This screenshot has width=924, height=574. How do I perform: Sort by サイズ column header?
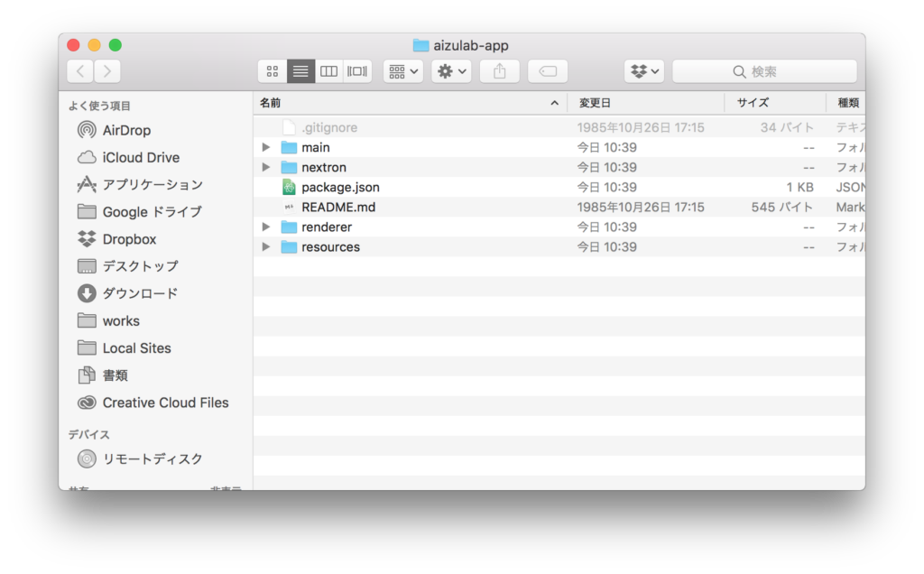(x=753, y=103)
